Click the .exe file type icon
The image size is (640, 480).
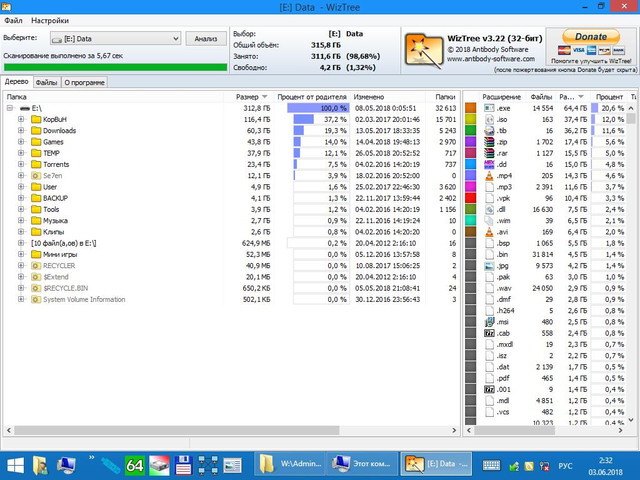[489, 108]
